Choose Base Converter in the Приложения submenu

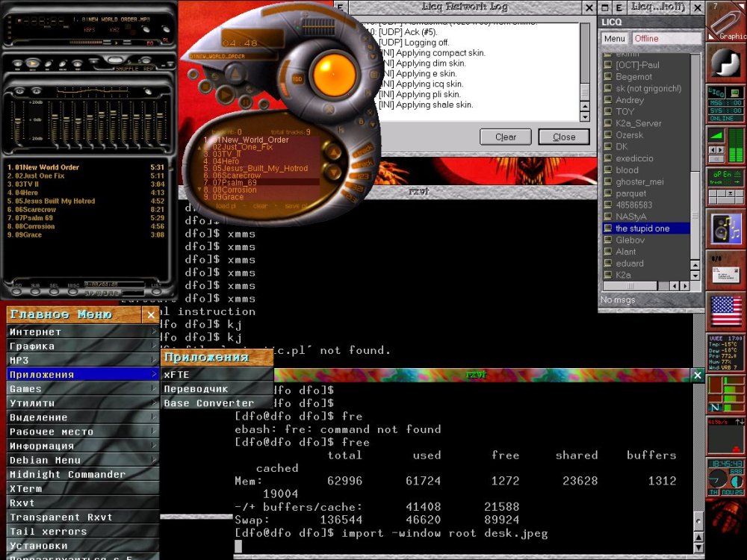209,403
